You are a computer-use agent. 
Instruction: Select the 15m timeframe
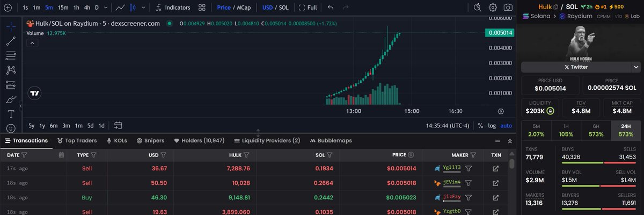pos(63,8)
